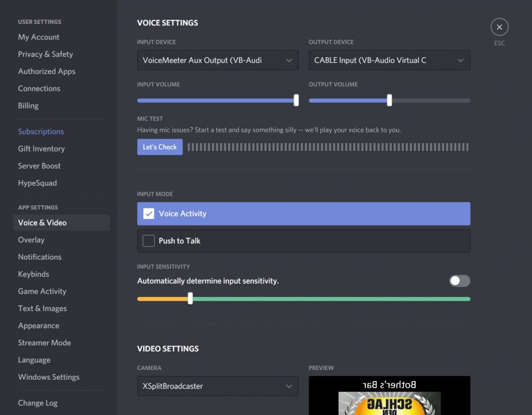This screenshot has height=415, width=532.
Task: Open Subscriptions page
Action: click(41, 131)
